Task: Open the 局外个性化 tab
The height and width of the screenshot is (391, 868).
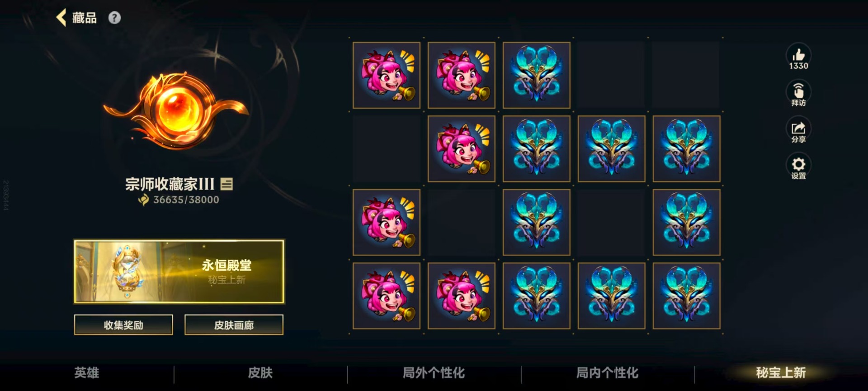Action: 434,373
